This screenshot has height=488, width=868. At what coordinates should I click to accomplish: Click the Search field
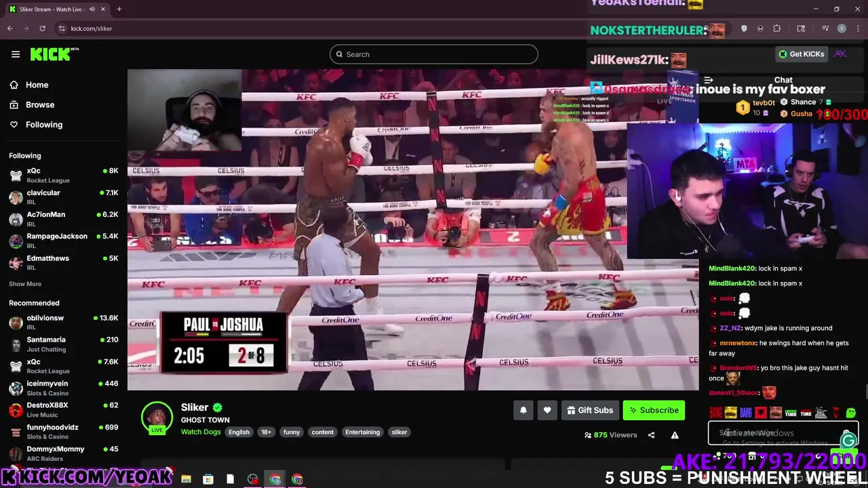(x=434, y=54)
